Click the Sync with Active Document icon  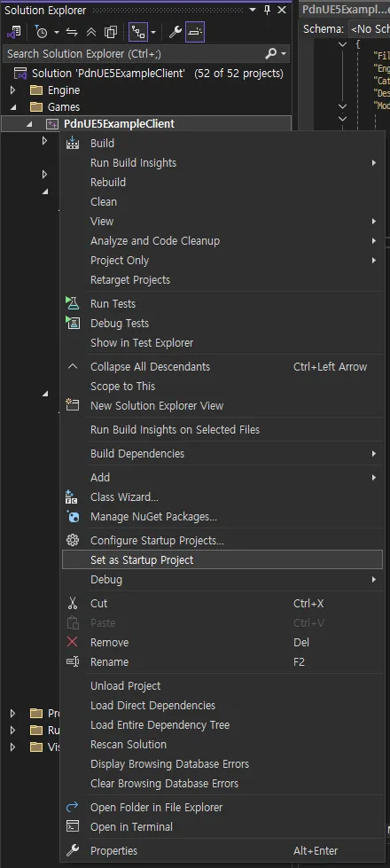72,32
